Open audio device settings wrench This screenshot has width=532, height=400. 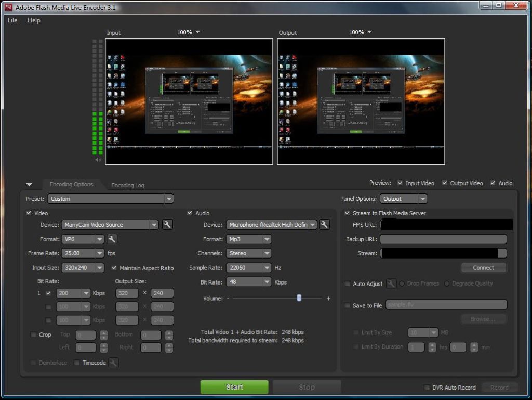pos(324,225)
